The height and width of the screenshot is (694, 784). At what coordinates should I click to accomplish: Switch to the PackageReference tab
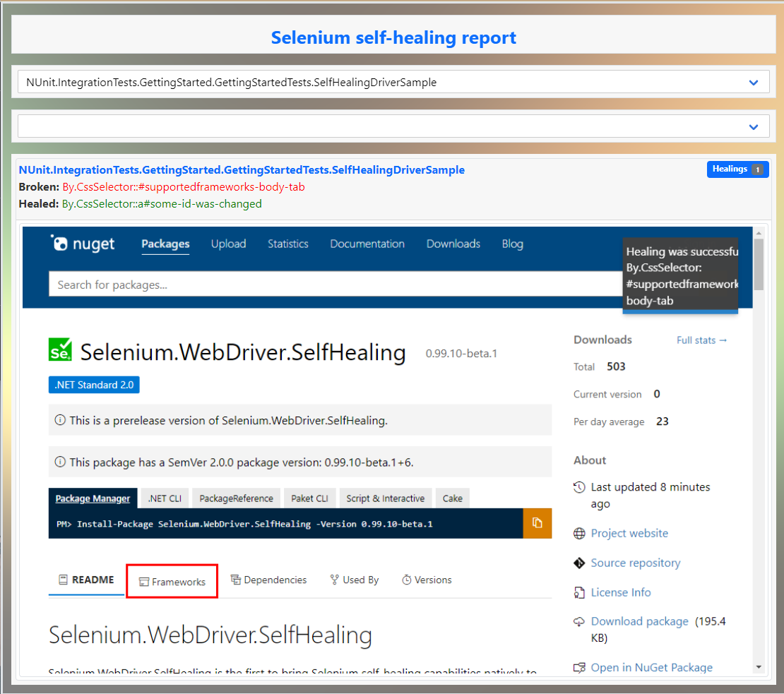pyautogui.click(x=236, y=498)
